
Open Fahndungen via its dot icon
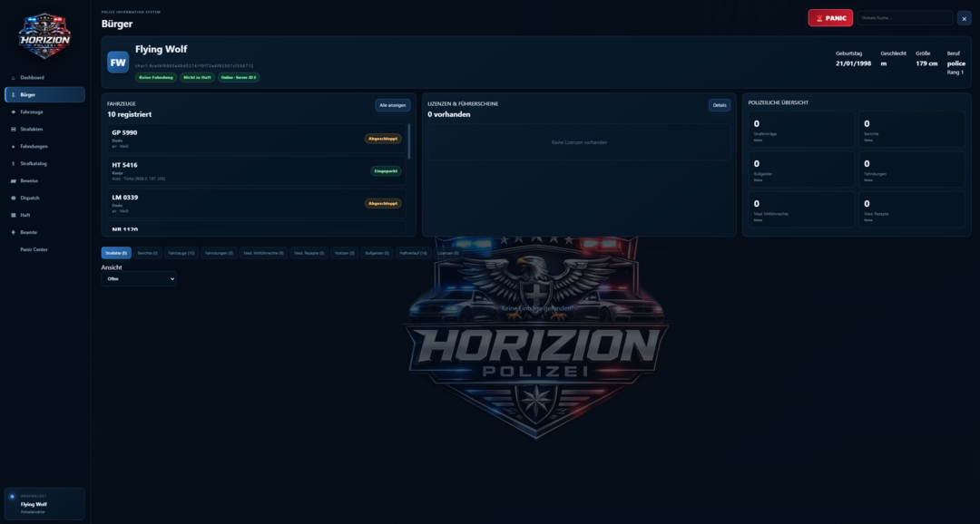13,147
